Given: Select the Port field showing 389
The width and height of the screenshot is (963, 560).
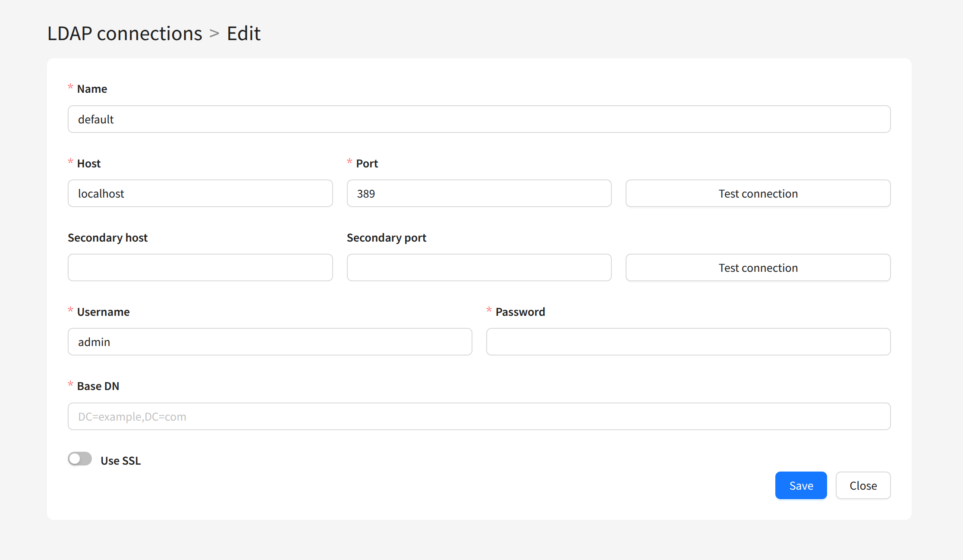Looking at the screenshot, I should (479, 193).
